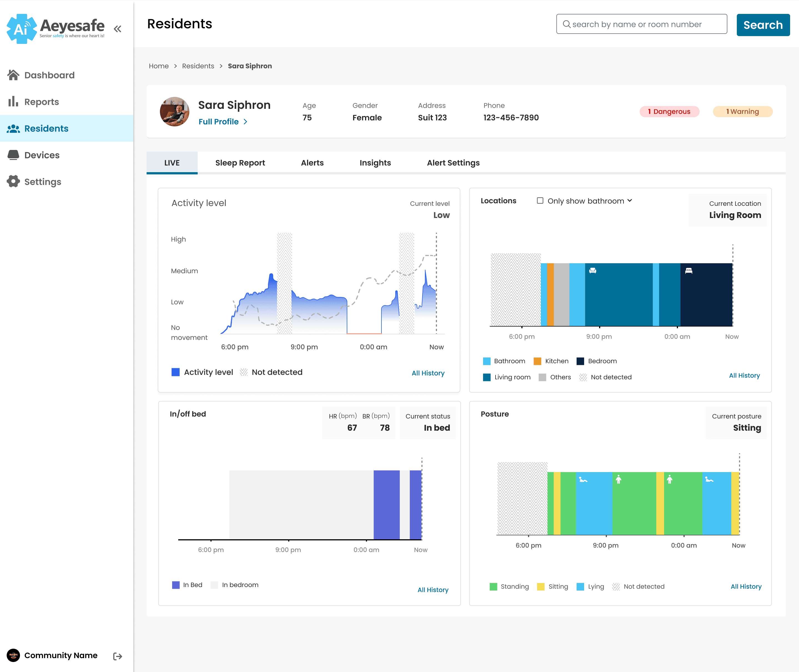Viewport: 799px width, 672px height.
Task: Open Reports in sidebar
Action: (x=67, y=102)
